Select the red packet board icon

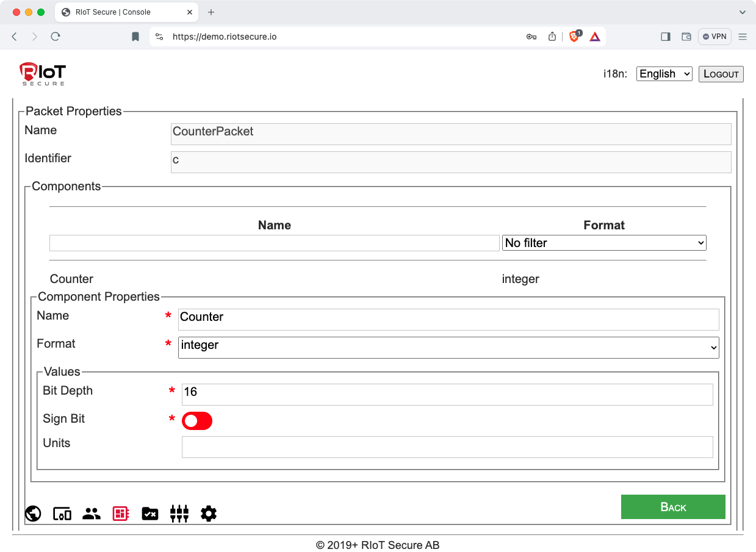(121, 514)
